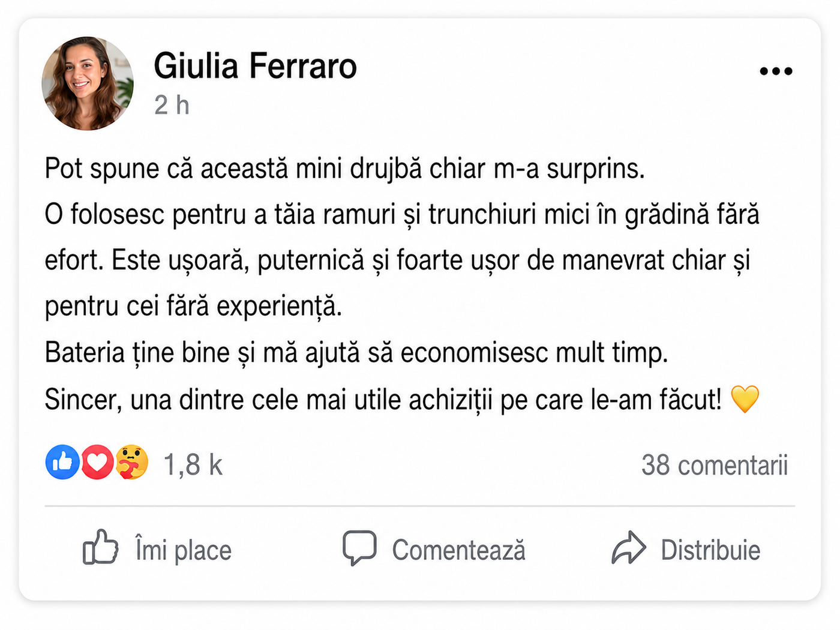The image size is (840, 630).
Task: Click the share arrow icon
Action: click(628, 547)
